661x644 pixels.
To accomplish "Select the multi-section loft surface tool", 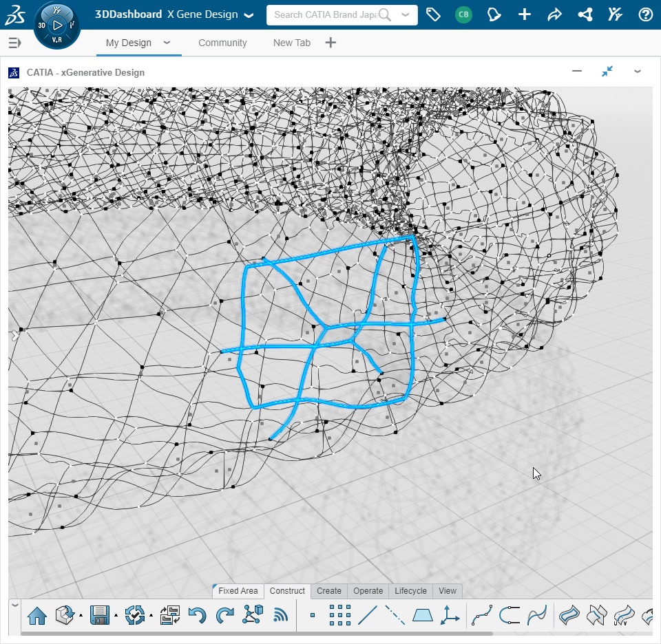I will click(x=596, y=615).
